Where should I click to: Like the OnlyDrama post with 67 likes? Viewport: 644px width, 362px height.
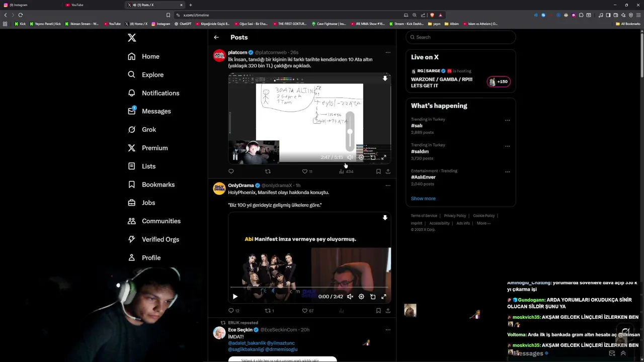[307, 311]
